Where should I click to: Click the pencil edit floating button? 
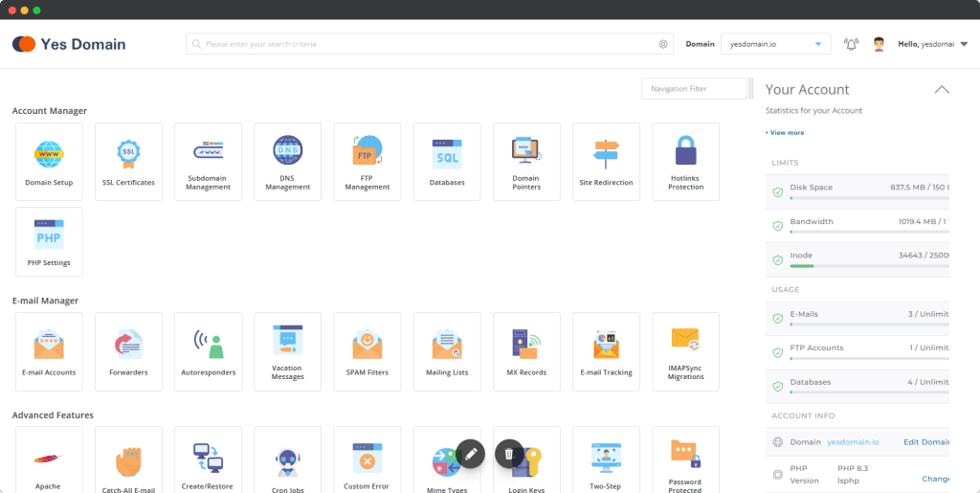pyautogui.click(x=470, y=454)
